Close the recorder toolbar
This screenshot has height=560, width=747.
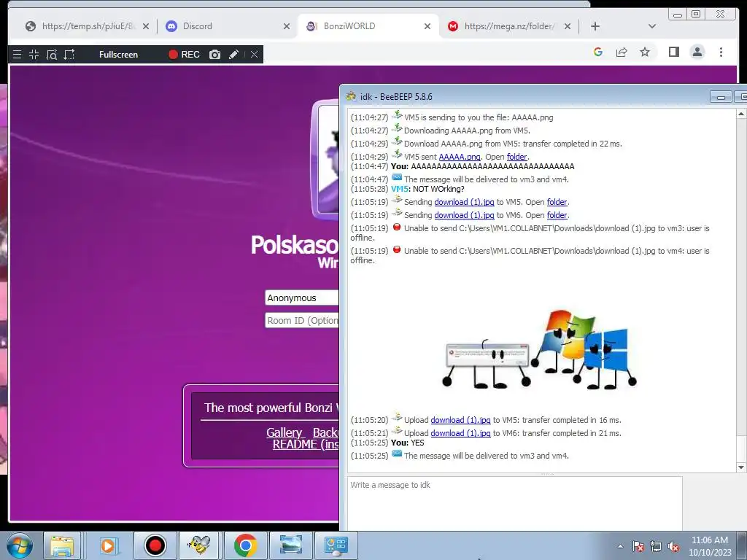(255, 54)
